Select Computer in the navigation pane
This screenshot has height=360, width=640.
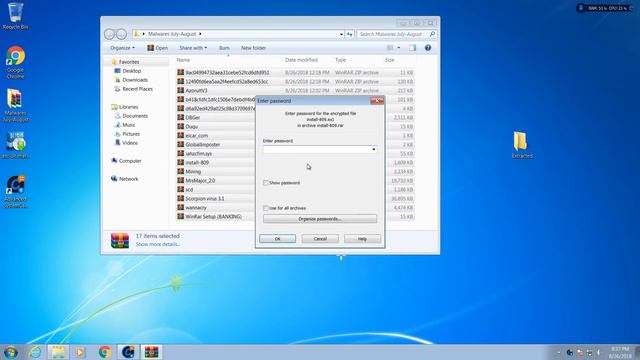click(x=126, y=161)
